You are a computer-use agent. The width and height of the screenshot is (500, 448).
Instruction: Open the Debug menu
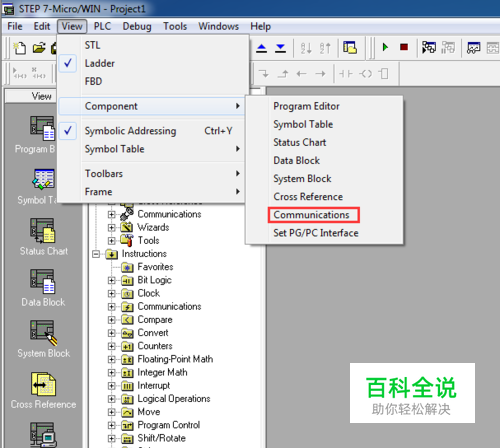[137, 26]
